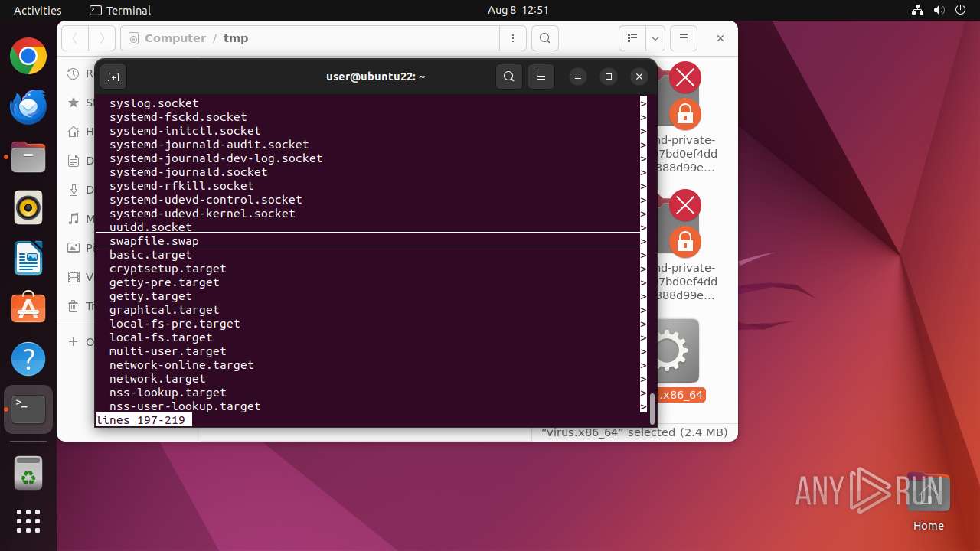Open Trash icon in Files sidebar
The width and height of the screenshot is (980, 551).
[73, 306]
